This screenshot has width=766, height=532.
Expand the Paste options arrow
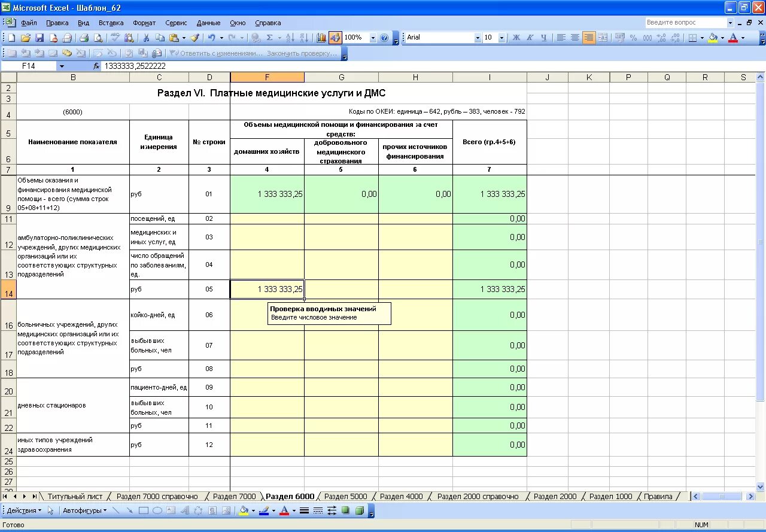(184, 38)
